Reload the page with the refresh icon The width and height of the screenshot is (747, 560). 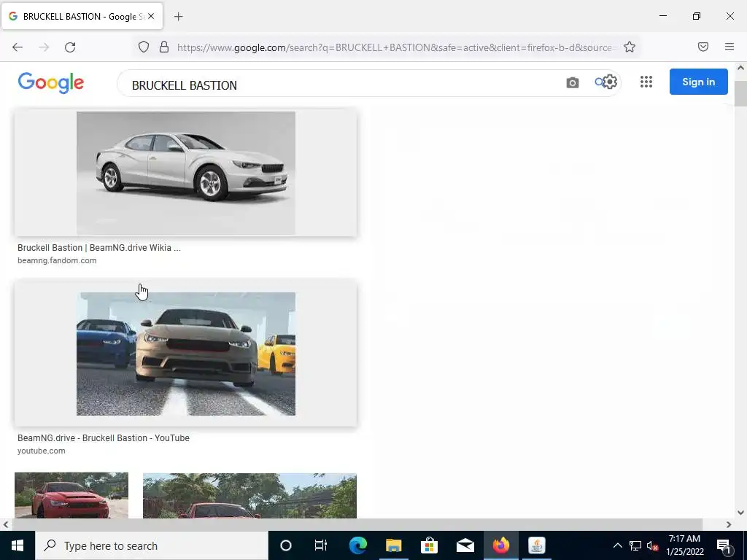70,47
